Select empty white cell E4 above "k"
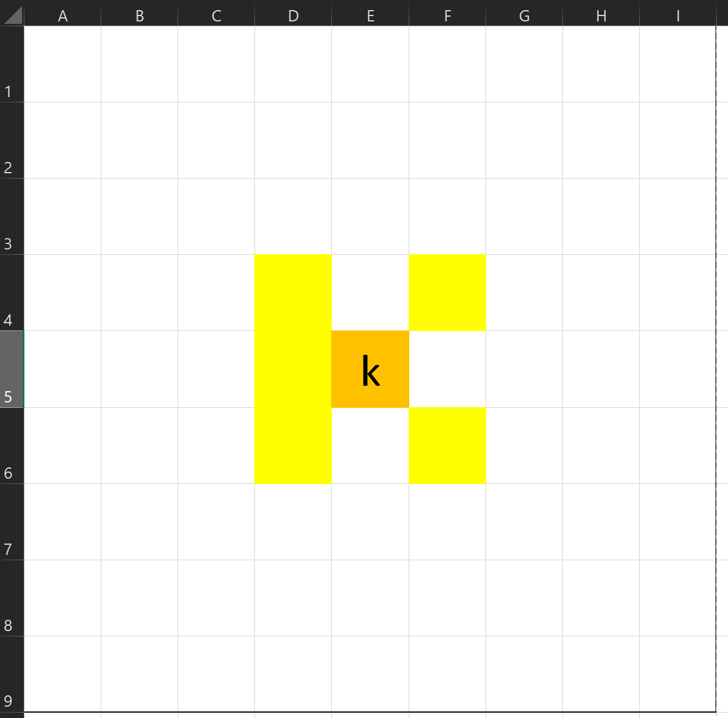728x718 pixels. tap(370, 292)
